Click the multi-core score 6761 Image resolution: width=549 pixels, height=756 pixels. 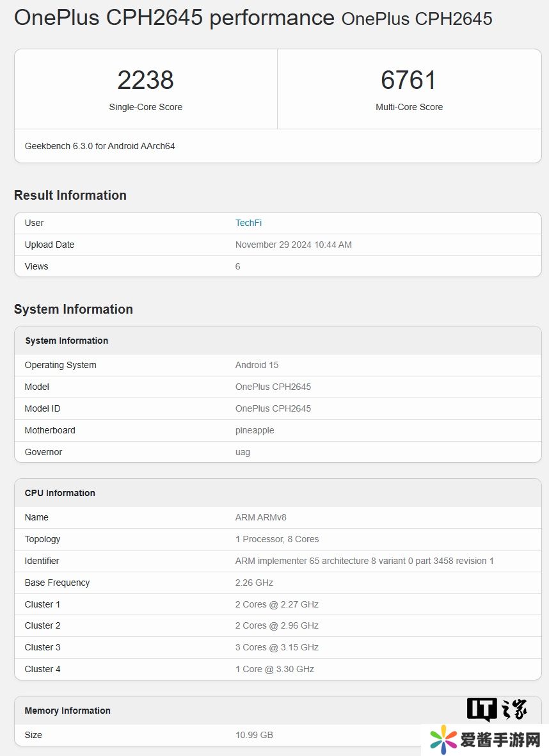click(409, 81)
